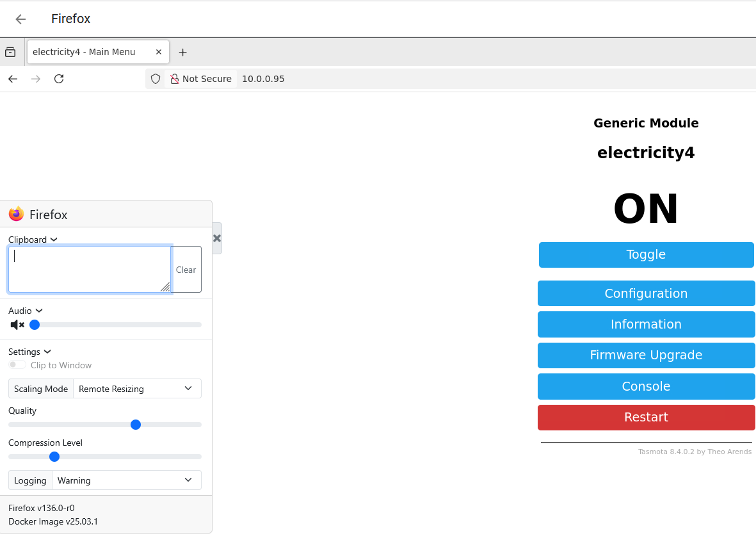This screenshot has height=538, width=756.
Task: Open the Logging level dropdown
Action: click(x=126, y=480)
